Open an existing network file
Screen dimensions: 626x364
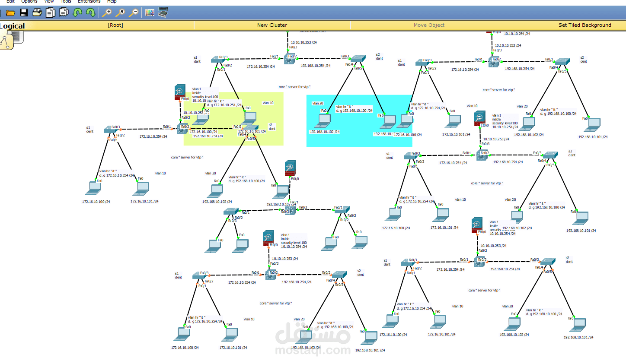[x=10, y=12]
